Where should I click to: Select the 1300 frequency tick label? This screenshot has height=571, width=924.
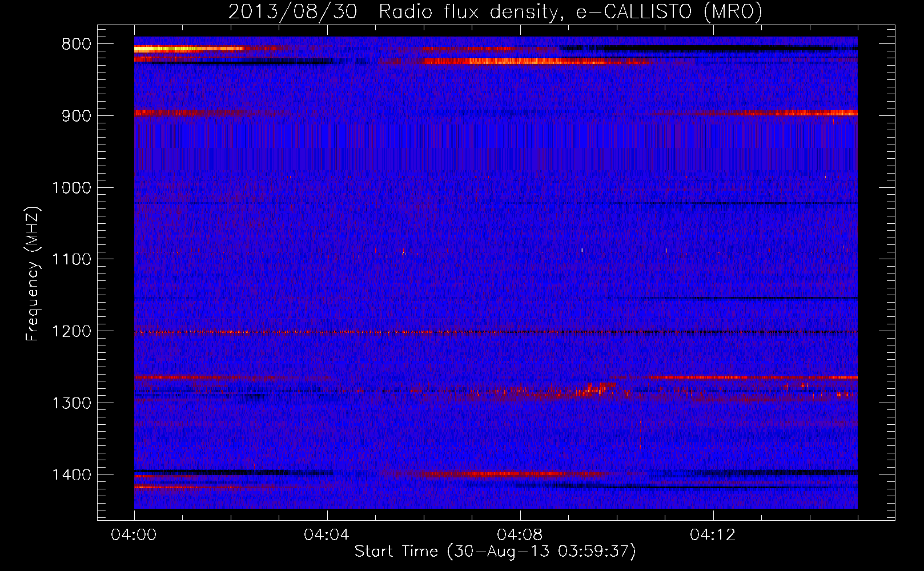71,403
